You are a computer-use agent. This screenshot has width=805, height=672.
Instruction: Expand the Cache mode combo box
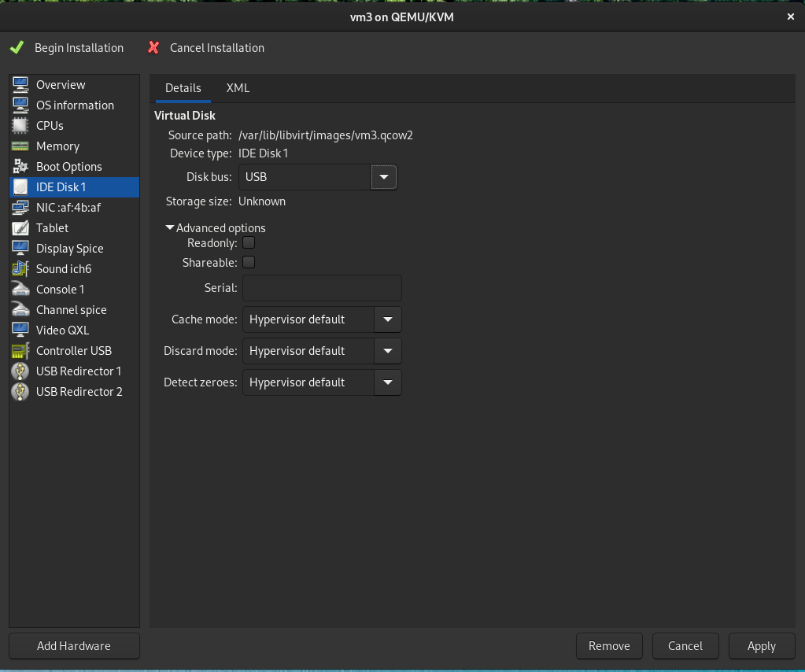click(x=322, y=319)
